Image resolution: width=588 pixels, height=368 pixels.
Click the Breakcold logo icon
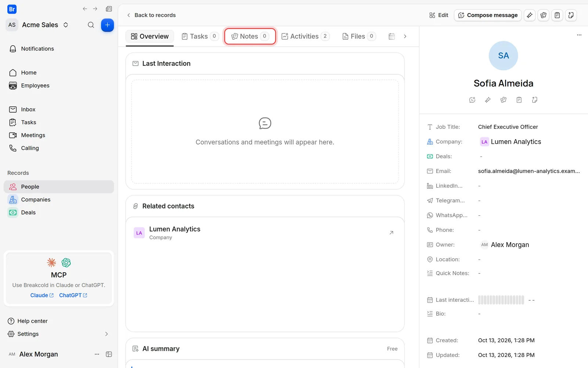click(12, 9)
